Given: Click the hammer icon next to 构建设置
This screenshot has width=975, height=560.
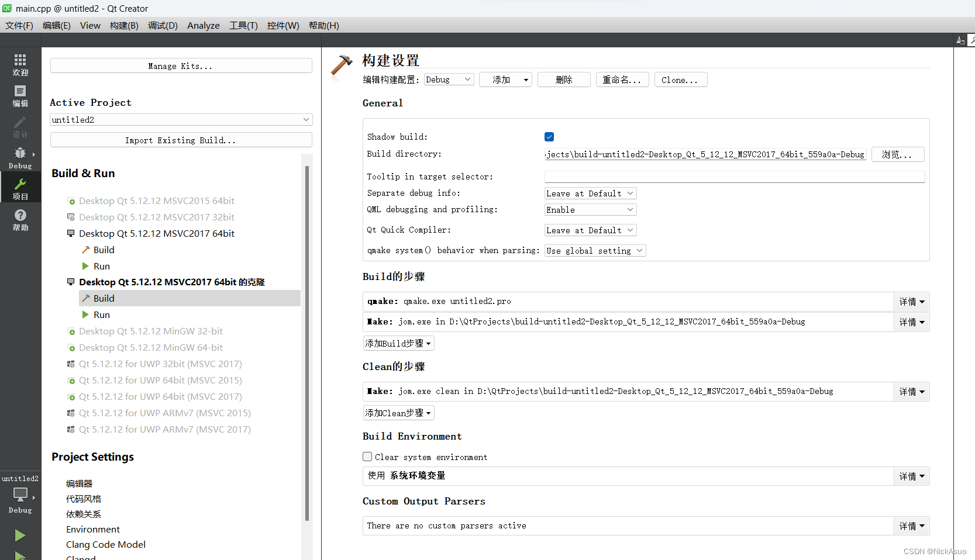Looking at the screenshot, I should click(342, 66).
